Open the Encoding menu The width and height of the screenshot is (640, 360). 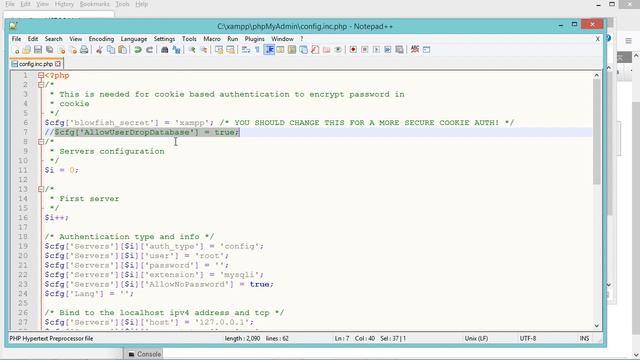coord(101,39)
